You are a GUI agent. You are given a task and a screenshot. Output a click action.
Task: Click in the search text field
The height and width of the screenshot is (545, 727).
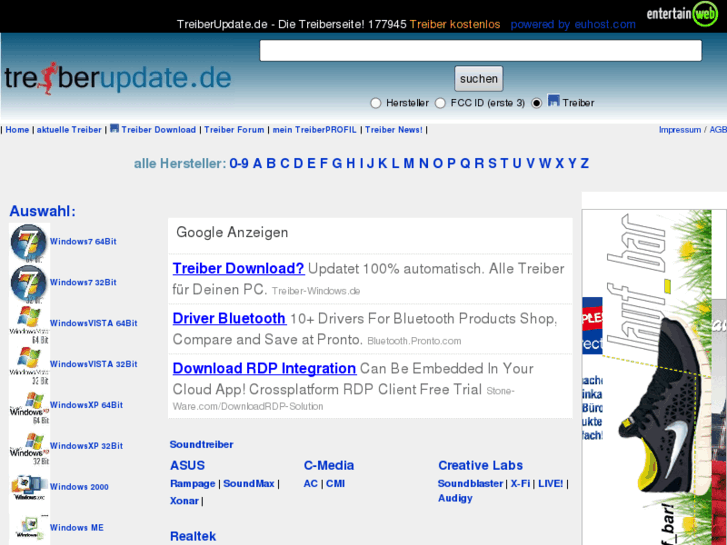click(x=480, y=51)
